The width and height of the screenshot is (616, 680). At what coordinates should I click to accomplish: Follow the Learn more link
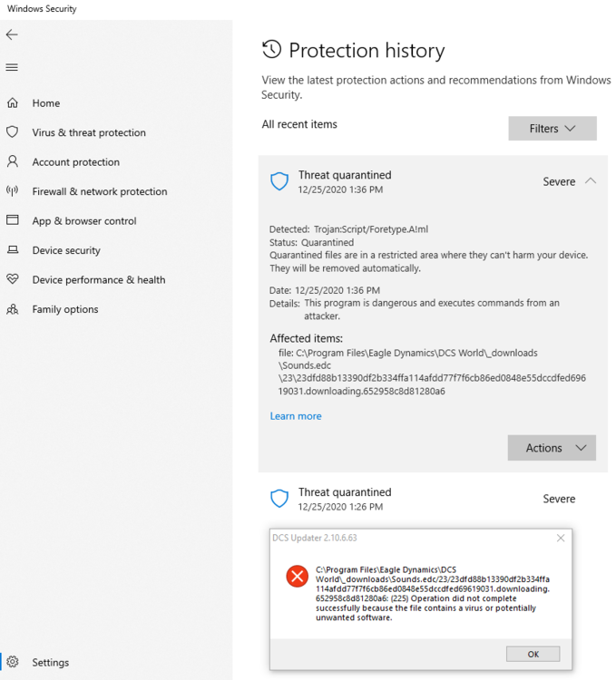296,416
